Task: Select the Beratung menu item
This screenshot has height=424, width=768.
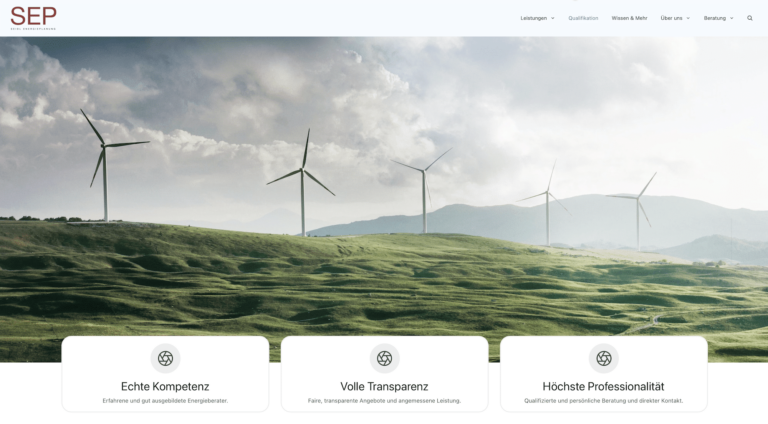Action: (715, 18)
